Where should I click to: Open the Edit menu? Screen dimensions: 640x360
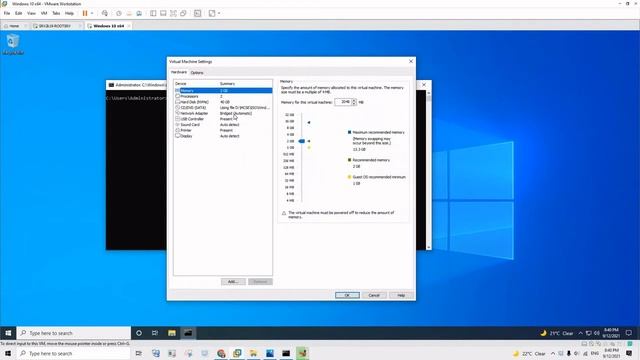(x=18, y=13)
